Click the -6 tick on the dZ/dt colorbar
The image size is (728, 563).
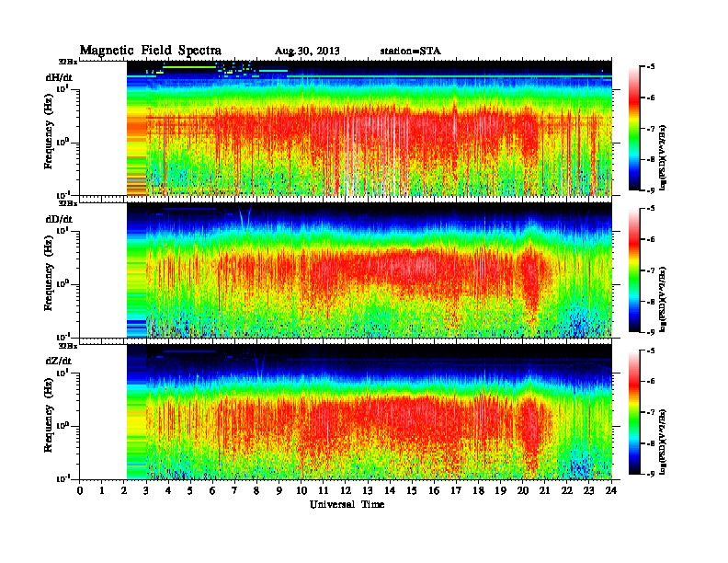(651, 381)
